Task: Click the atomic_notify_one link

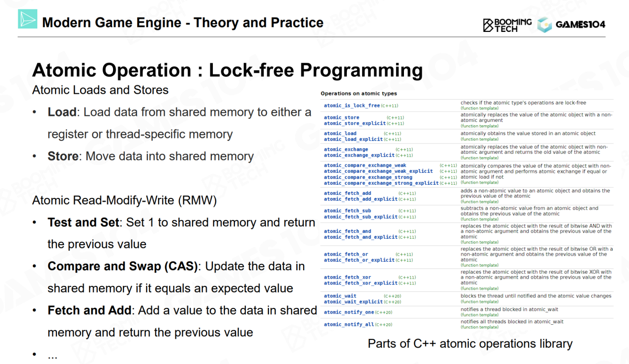Action: click(349, 312)
